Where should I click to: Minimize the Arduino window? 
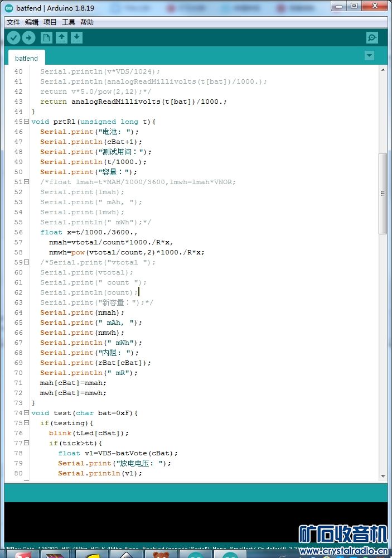click(x=338, y=6)
